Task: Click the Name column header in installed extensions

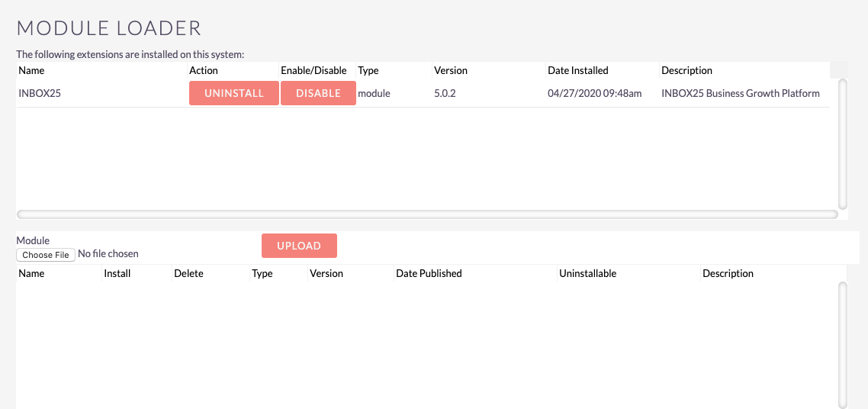Action: [x=31, y=70]
